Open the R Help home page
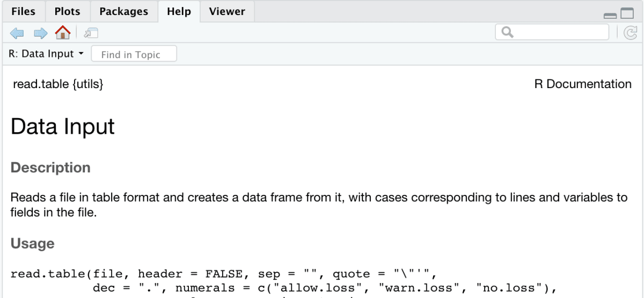This screenshot has width=644, height=298. (x=63, y=33)
